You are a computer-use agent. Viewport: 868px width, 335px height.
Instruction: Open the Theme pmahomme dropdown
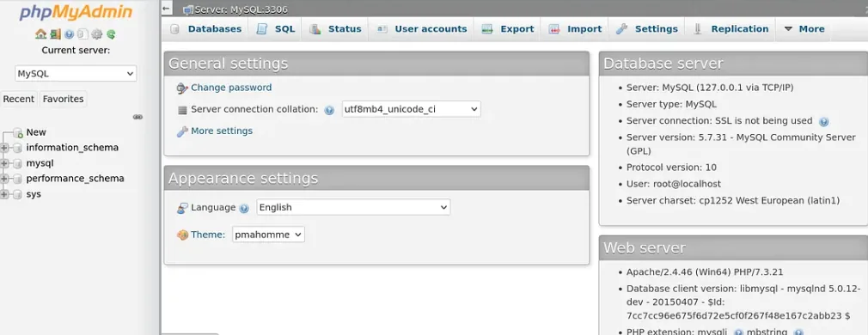[268, 234]
